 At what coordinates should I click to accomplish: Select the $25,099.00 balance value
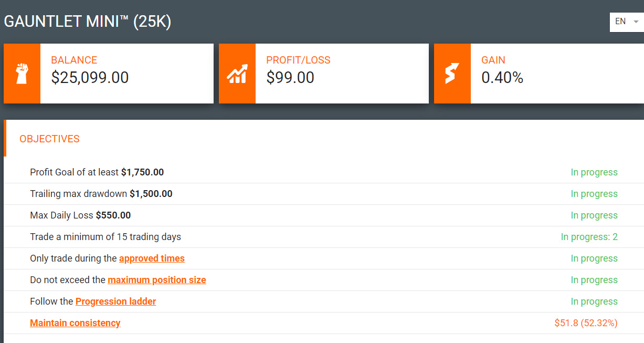pos(90,78)
